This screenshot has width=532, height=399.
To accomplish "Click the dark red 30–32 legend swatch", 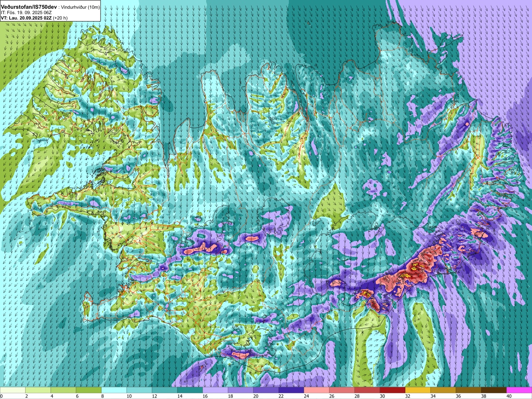I will pos(393,390).
